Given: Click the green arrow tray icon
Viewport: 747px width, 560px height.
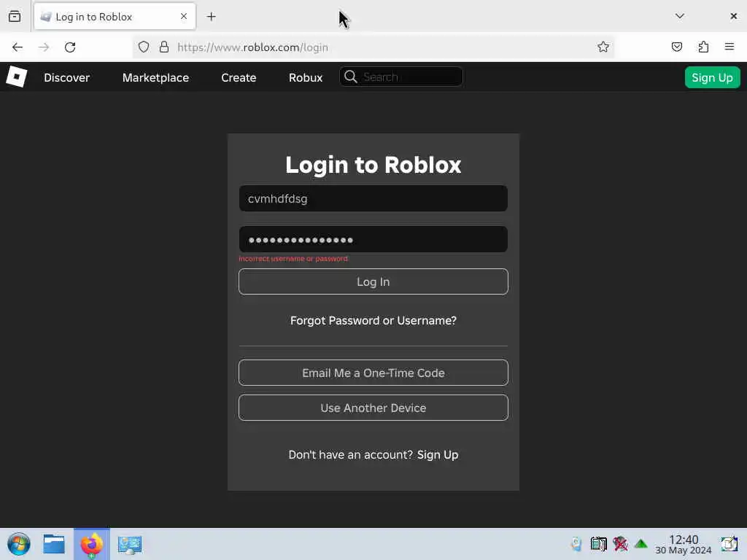Looking at the screenshot, I should click(x=641, y=543).
